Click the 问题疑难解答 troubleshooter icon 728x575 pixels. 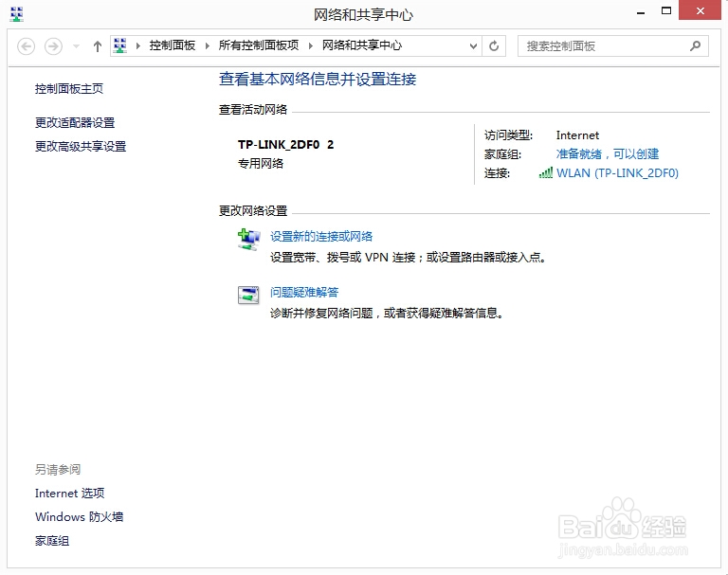pyautogui.click(x=248, y=296)
